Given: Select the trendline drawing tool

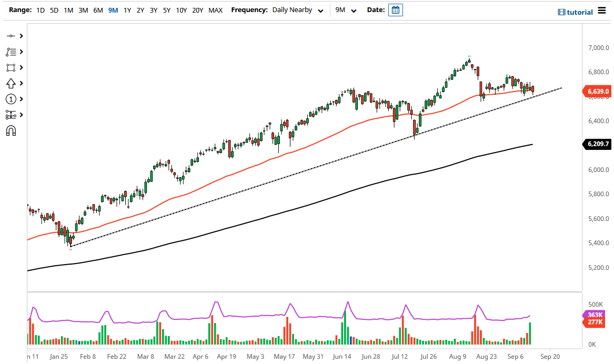Looking at the screenshot, I should pos(12,36).
